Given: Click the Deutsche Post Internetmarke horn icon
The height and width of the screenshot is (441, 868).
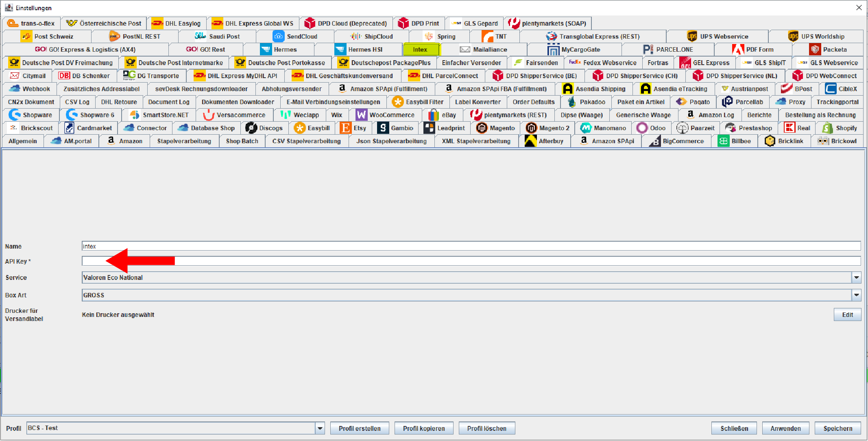Looking at the screenshot, I should 131,62.
